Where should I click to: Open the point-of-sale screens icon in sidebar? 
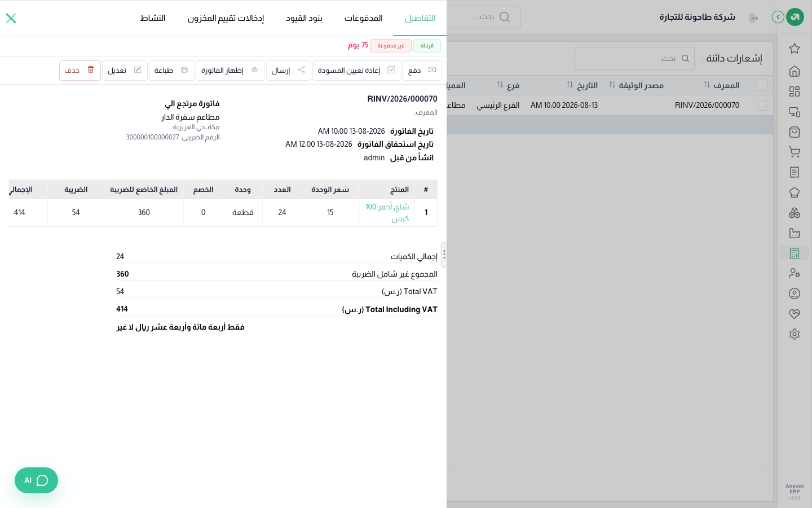(x=795, y=112)
